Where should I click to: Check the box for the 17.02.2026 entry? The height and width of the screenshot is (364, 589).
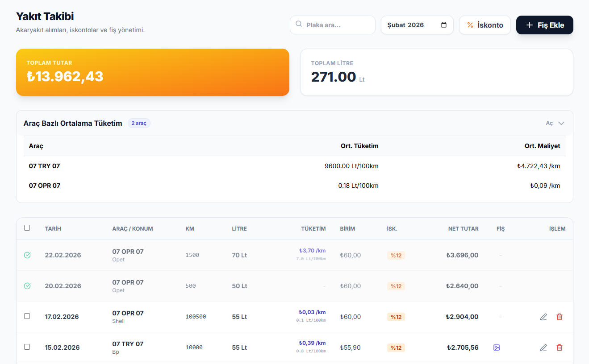pyautogui.click(x=27, y=316)
